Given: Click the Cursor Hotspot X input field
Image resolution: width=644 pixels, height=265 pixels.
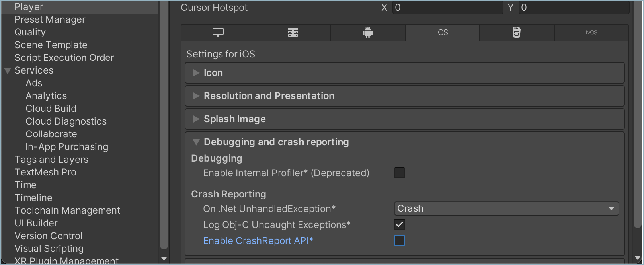Looking at the screenshot, I should coord(448,8).
